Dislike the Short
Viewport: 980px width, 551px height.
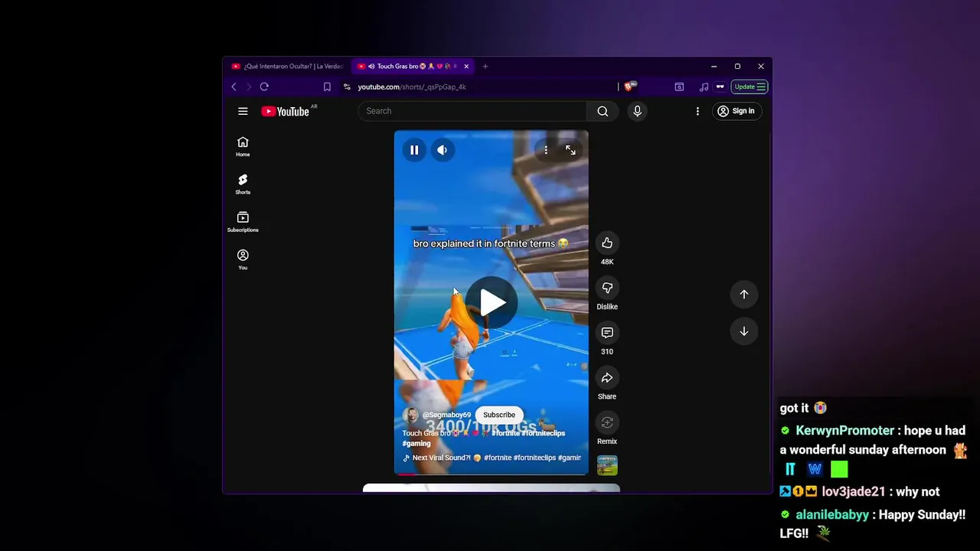[607, 288]
